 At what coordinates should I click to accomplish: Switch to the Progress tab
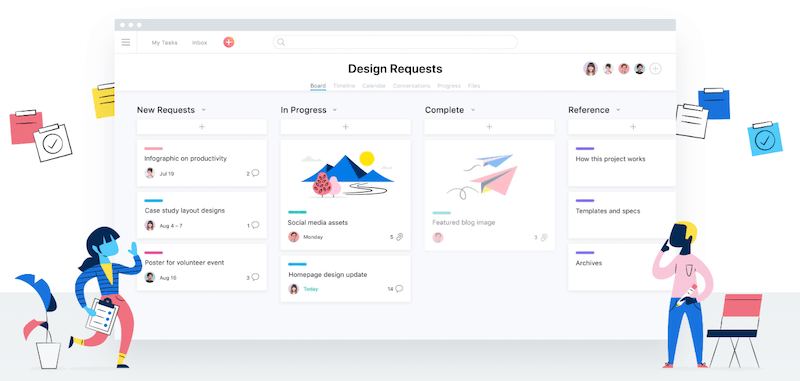pos(449,86)
